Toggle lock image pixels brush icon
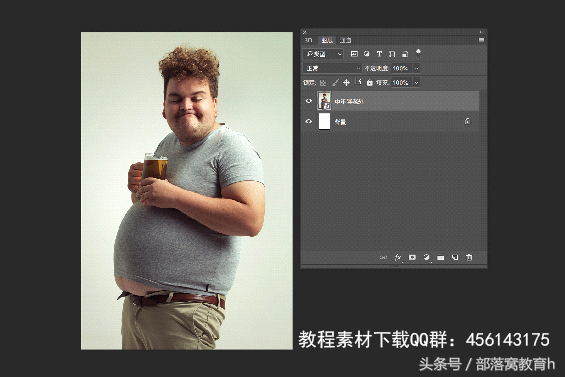 tap(335, 83)
